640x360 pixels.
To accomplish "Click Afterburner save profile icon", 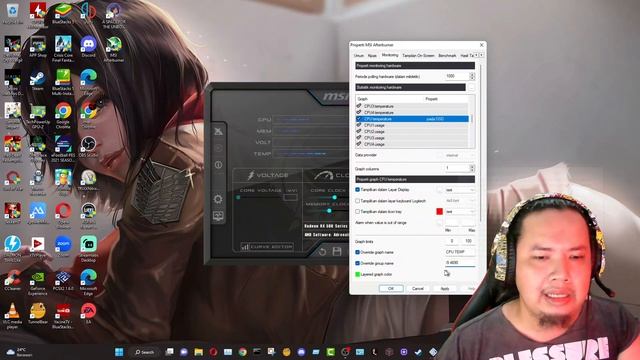I will coord(337,251).
